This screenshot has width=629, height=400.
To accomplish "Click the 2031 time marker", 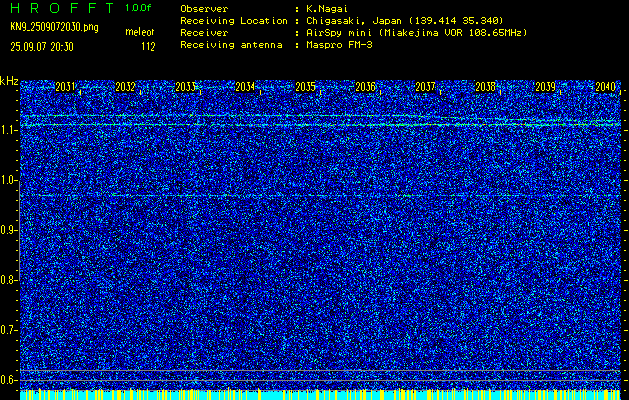I will 65,87.
